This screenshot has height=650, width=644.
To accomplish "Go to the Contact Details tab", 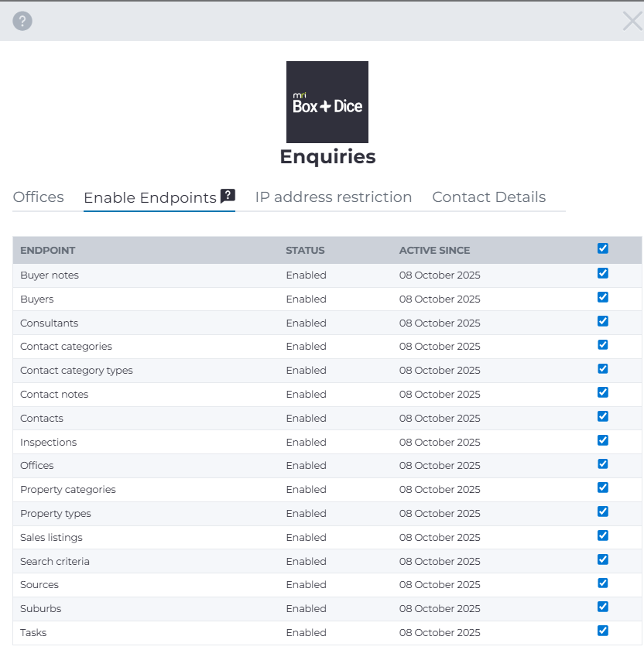I will 488,197.
